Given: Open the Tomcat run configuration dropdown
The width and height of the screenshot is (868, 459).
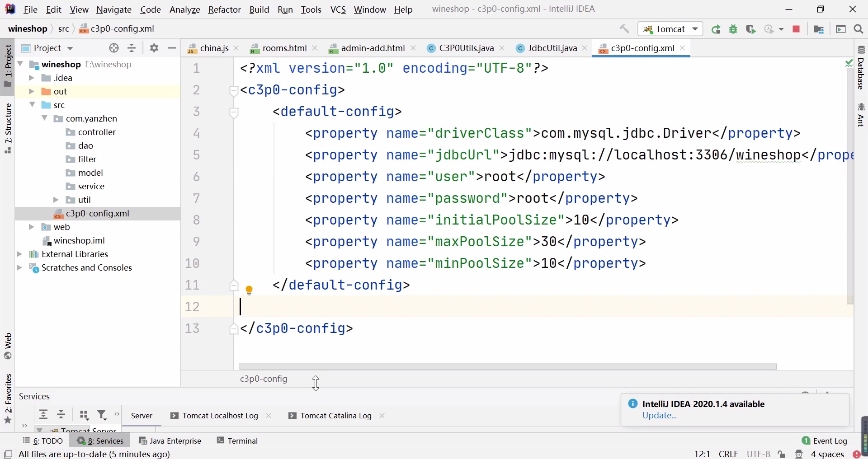Looking at the screenshot, I should [x=670, y=29].
